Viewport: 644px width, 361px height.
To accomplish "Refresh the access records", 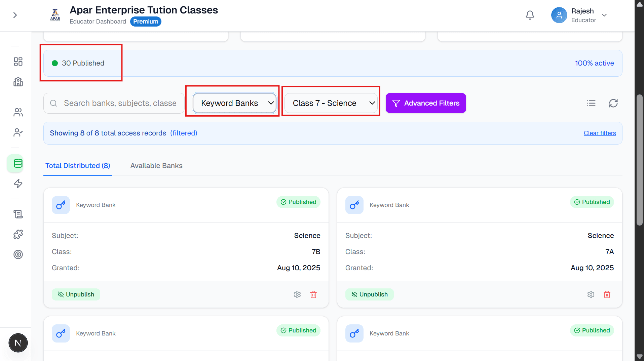I will coord(613,103).
